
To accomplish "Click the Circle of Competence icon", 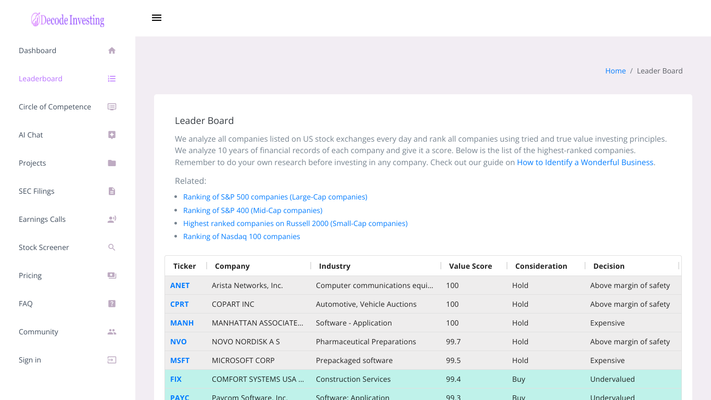I will (x=112, y=107).
